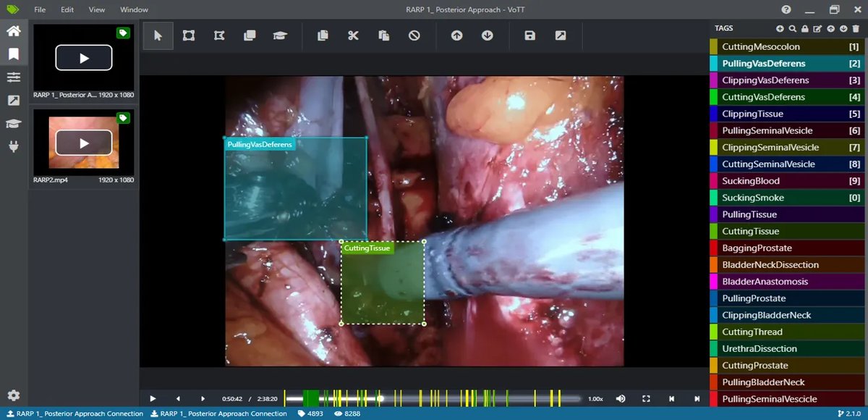Select the RARP 1_ Posterior video thumbnail
The image size is (868, 420).
84,57
